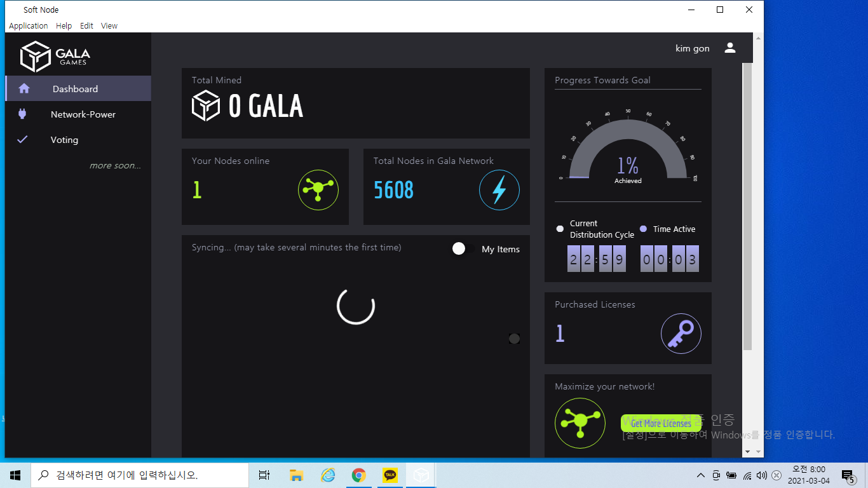
Task: Open the Application menu
Action: pos(29,26)
